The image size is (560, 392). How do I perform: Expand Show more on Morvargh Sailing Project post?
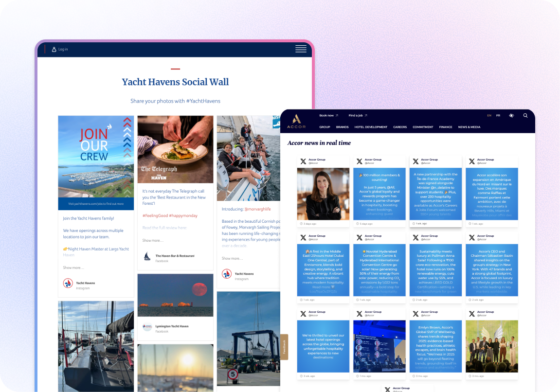(x=232, y=258)
